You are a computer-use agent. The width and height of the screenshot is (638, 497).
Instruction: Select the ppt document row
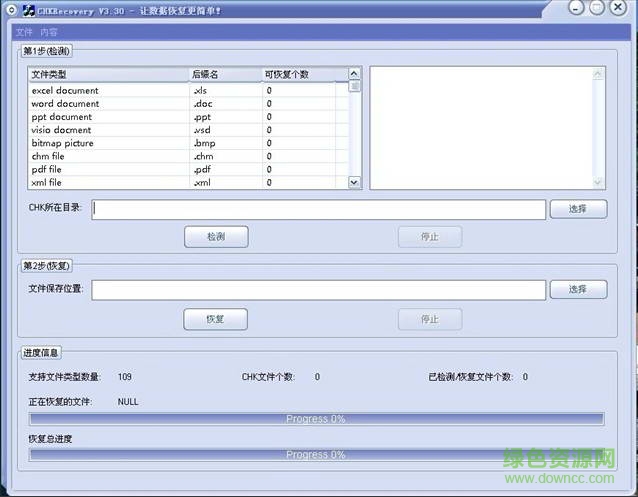click(x=188, y=117)
